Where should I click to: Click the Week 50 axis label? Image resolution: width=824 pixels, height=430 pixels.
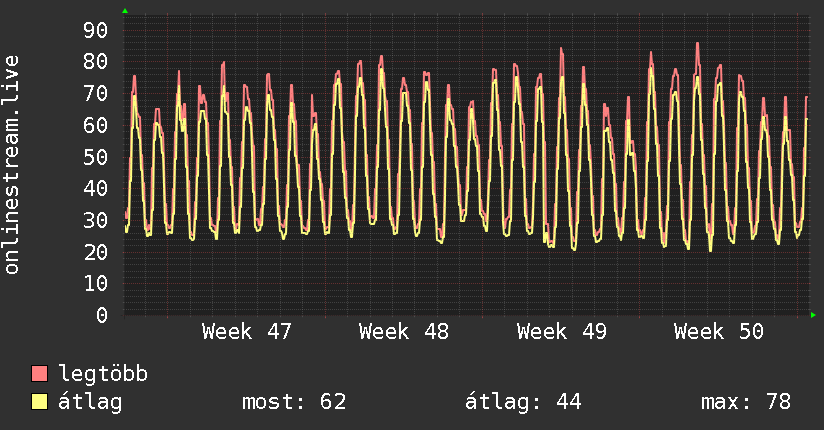[x=719, y=332]
